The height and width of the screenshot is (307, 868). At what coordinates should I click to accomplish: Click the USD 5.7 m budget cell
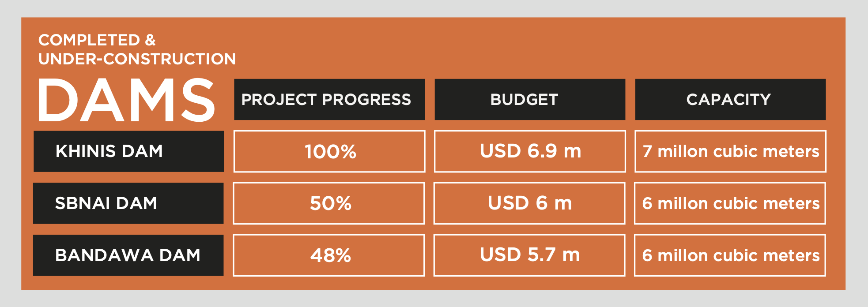(x=529, y=255)
